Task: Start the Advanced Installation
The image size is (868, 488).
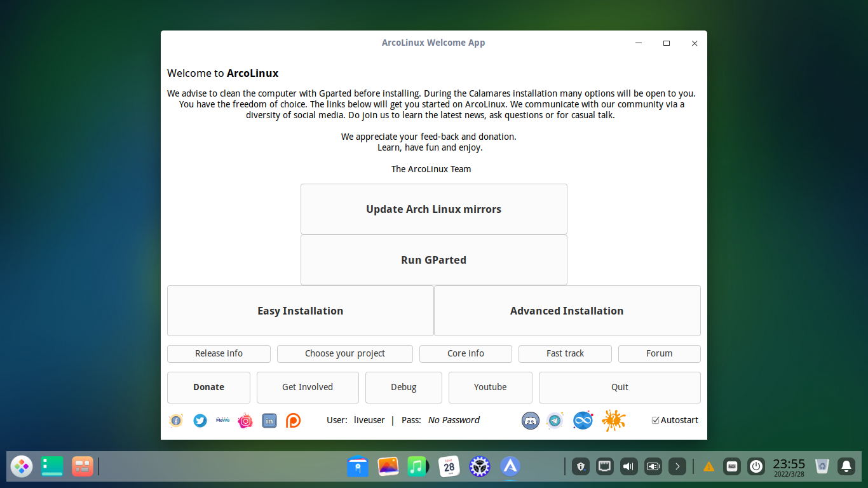Action: point(567,311)
